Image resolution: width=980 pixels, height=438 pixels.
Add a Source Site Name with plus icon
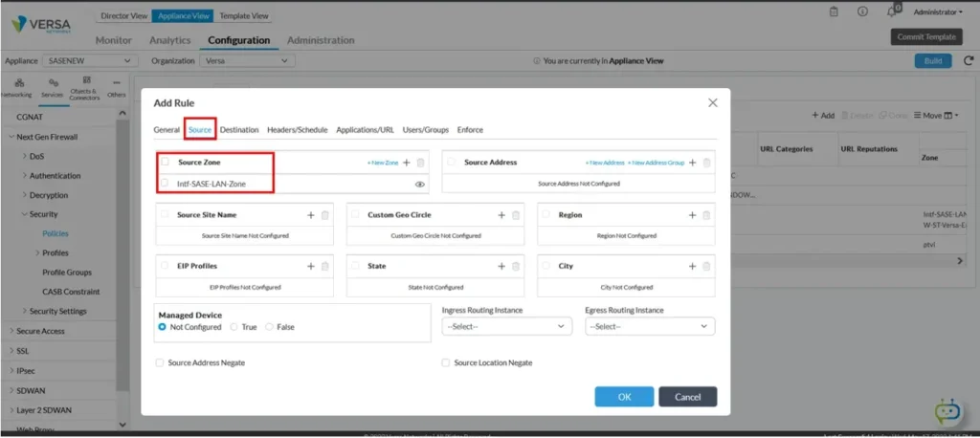310,215
